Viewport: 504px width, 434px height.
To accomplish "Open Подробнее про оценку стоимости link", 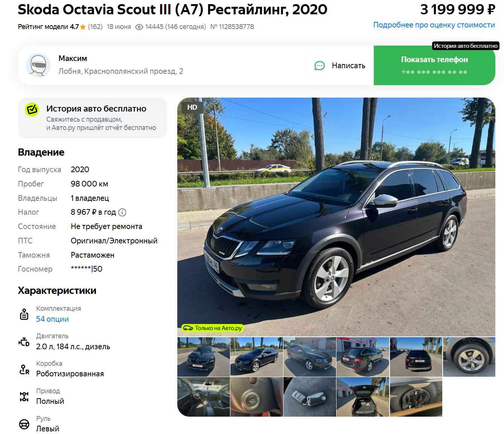I will [434, 25].
